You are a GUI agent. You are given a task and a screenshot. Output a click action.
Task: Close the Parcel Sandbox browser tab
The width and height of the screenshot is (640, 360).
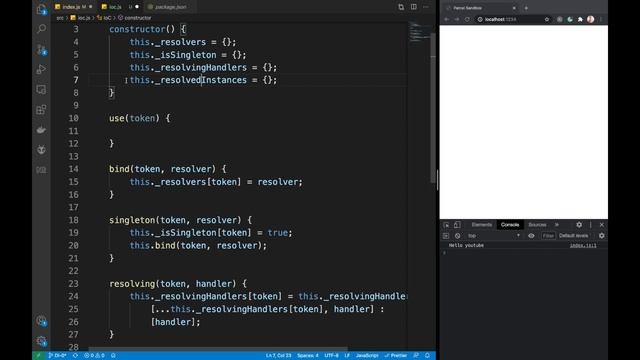[514, 8]
